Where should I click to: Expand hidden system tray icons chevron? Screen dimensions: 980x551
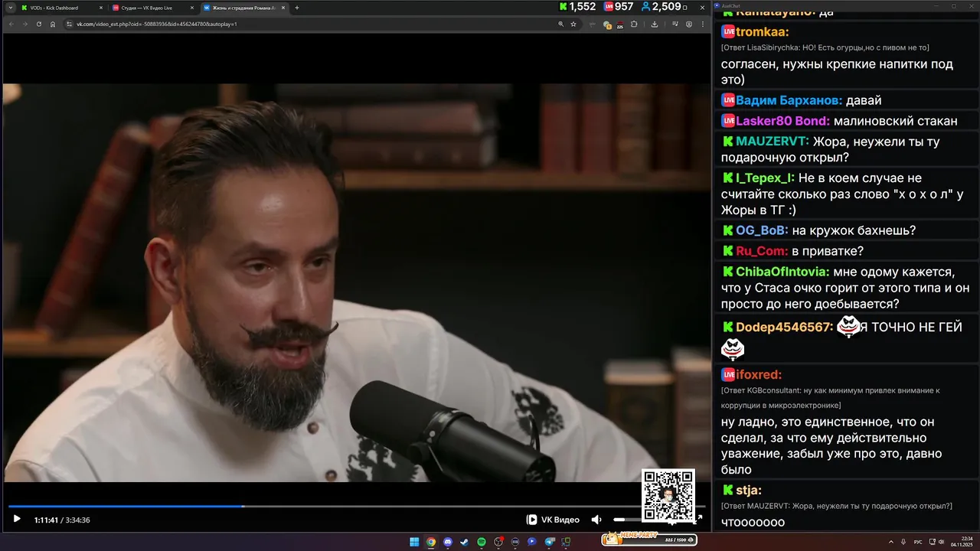pos(892,542)
